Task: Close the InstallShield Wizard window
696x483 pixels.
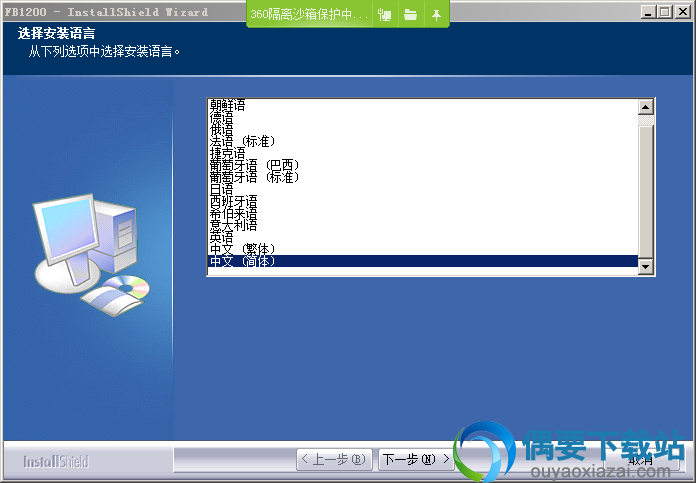Action: tap(682, 12)
